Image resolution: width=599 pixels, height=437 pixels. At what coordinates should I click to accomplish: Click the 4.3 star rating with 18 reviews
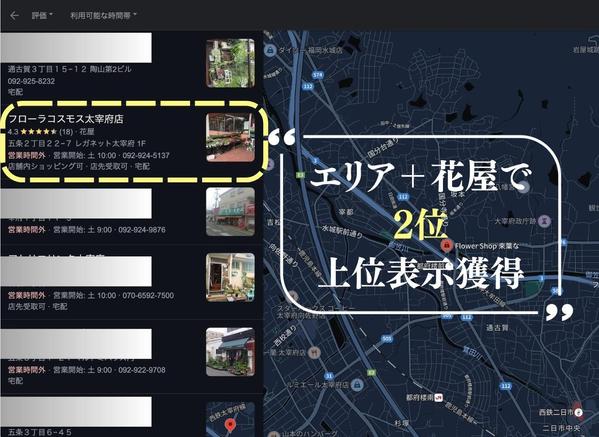click(x=40, y=132)
